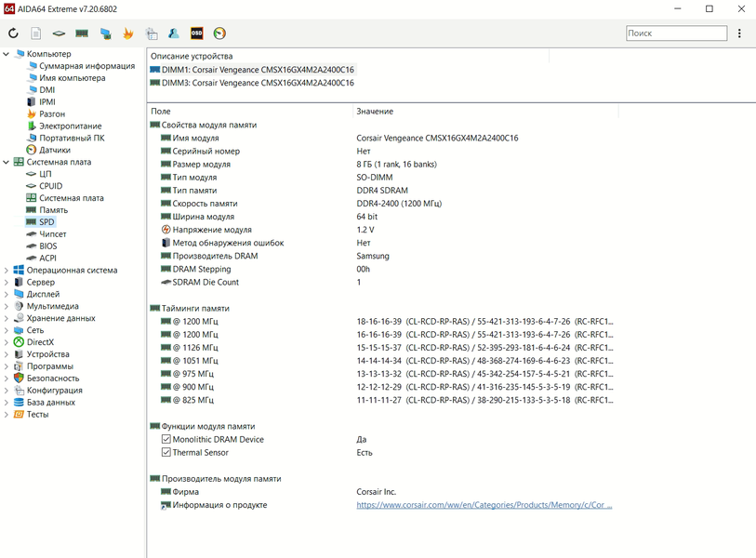
Task: Toggle the Monolithic DRAM Device checkbox
Action: point(166,439)
